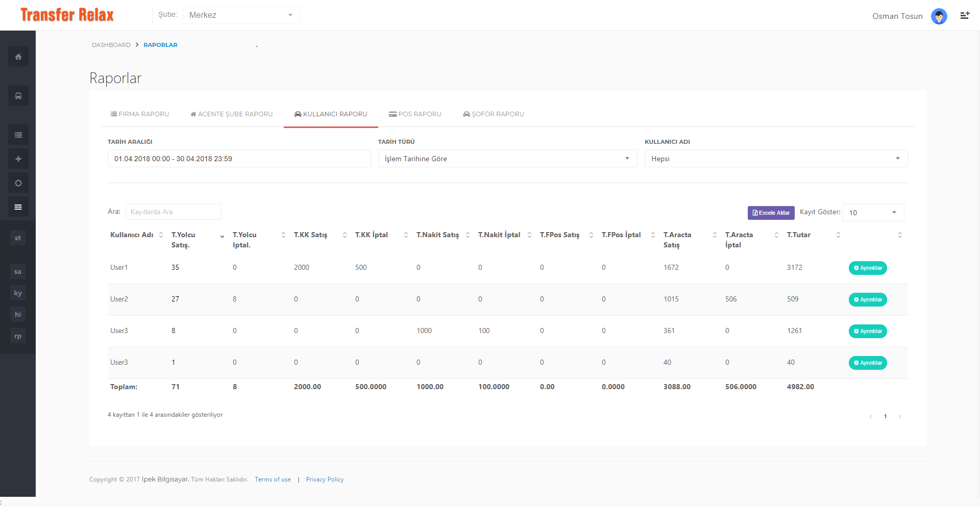Open Privacy Policy link

(x=325, y=479)
